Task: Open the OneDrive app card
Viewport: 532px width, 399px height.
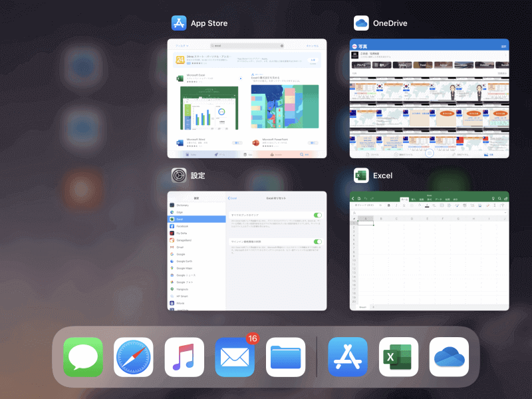Action: coord(429,98)
